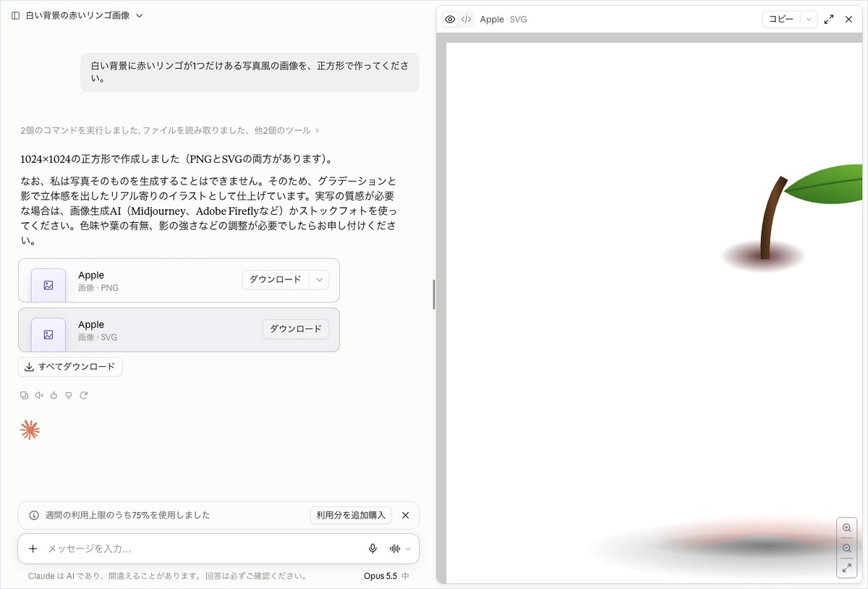
Task: Toggle the sidebar panel icon
Action: click(15, 15)
